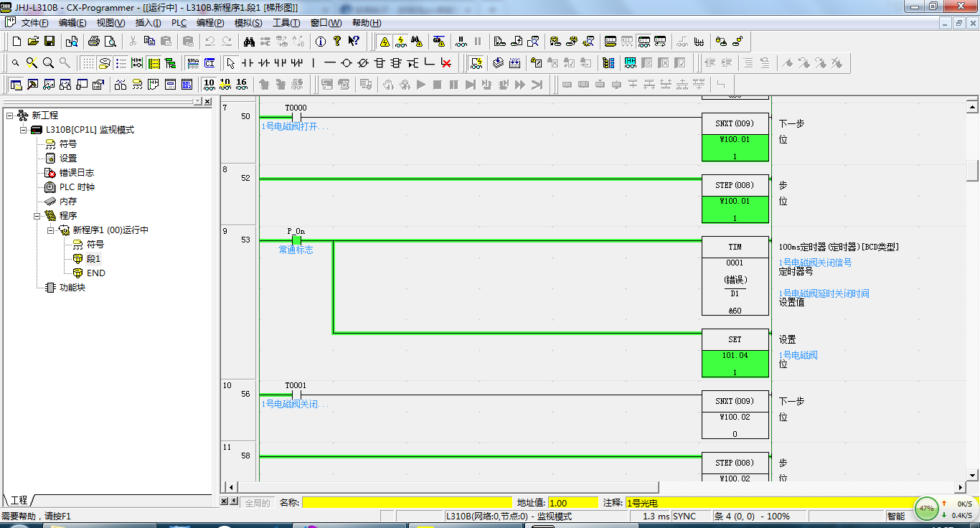980x528 pixels.
Task: Open the PLC menu
Action: pyautogui.click(x=179, y=23)
